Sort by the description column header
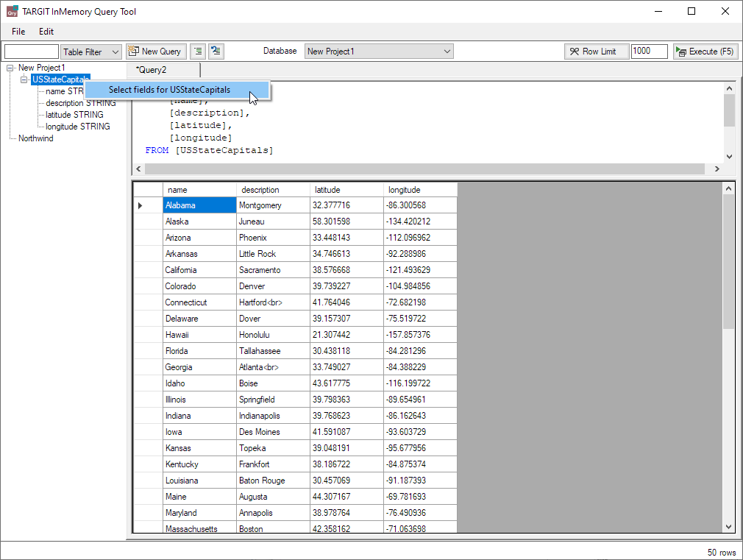The image size is (743, 560). click(273, 190)
